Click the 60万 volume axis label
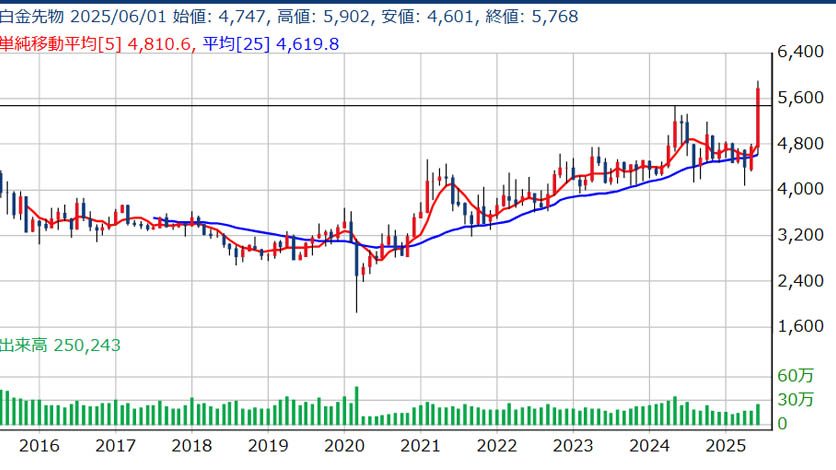This screenshot has width=836, height=470. [795, 376]
